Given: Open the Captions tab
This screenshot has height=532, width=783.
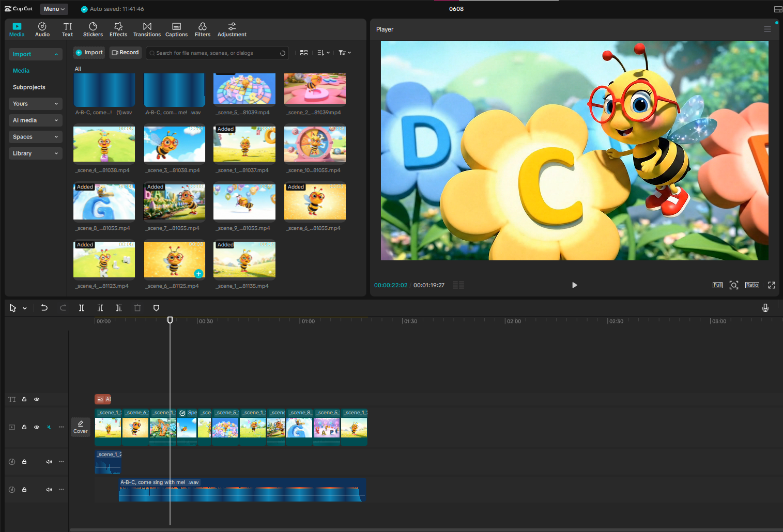Looking at the screenshot, I should coord(176,29).
